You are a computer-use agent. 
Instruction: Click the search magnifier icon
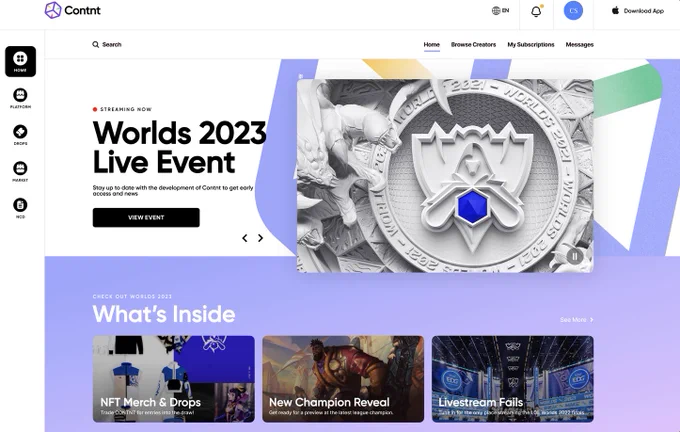click(95, 44)
